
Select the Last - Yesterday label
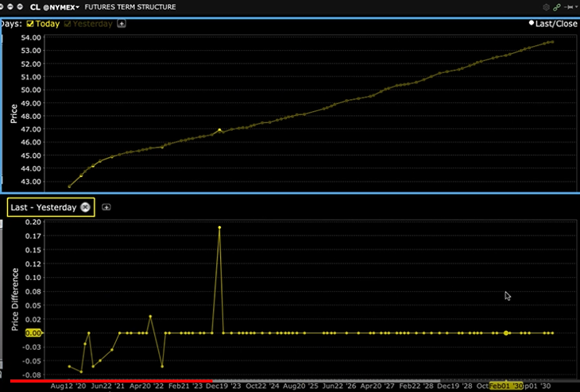click(43, 207)
